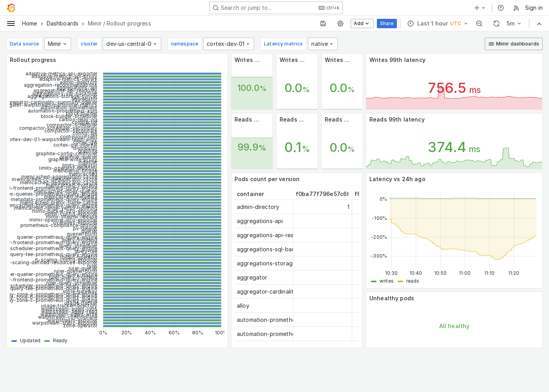Click the Writes 99th latency panel title

pyautogui.click(x=397, y=60)
